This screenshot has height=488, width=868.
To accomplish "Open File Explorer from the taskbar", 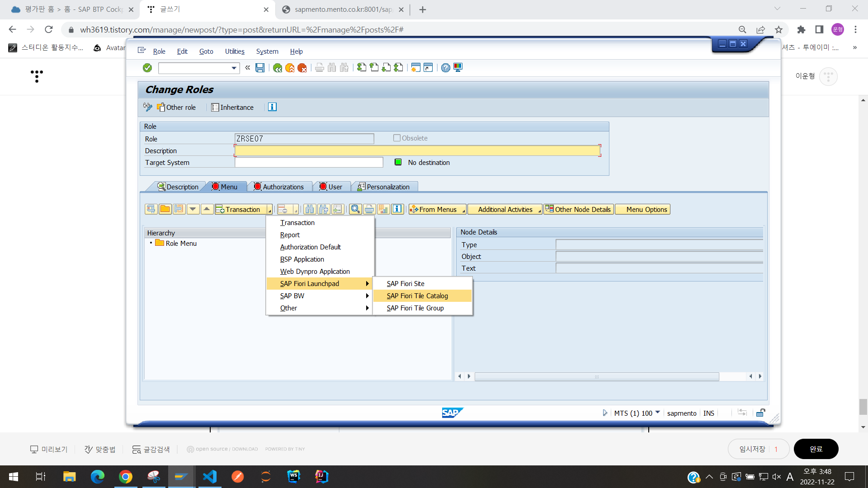I will 69,477.
